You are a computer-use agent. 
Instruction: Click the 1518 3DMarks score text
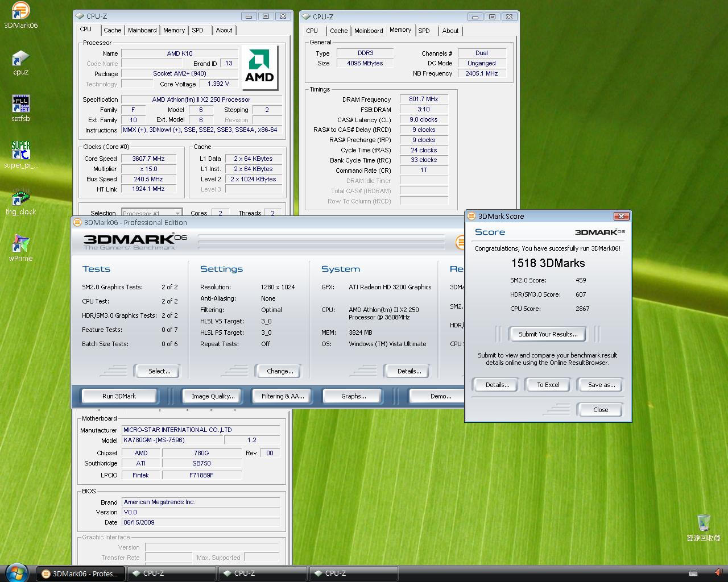tap(548, 263)
